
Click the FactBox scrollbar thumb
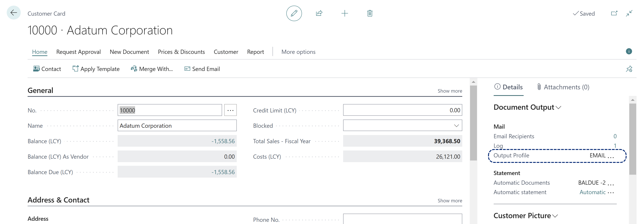(633, 139)
